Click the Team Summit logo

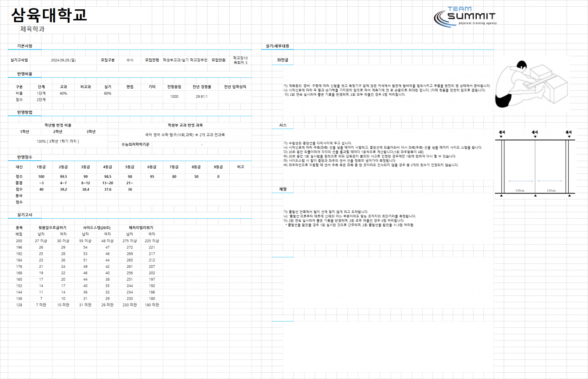coord(465,17)
